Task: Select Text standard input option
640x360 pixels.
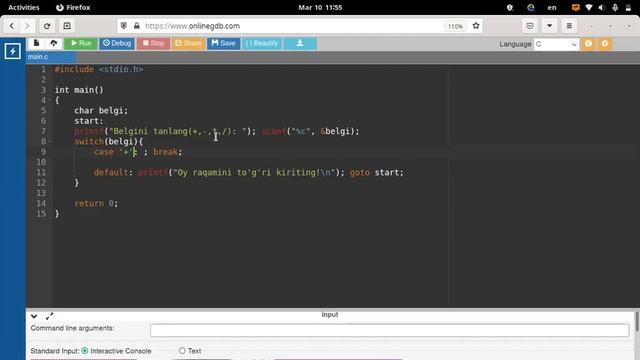Action: [x=182, y=351]
